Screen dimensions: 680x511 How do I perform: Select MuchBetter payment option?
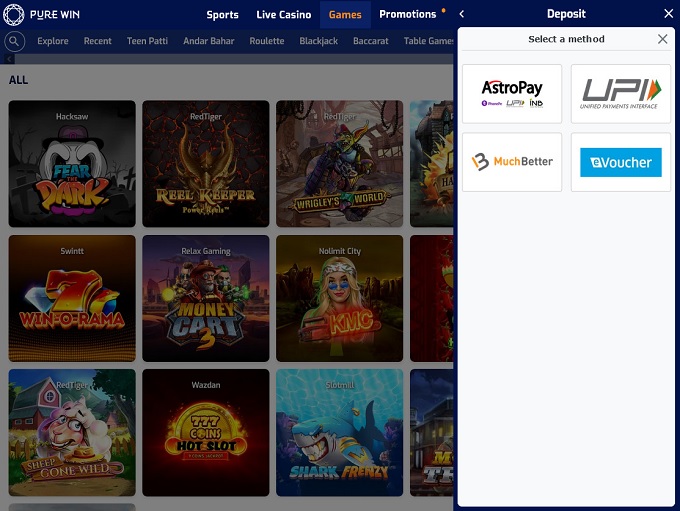512,162
